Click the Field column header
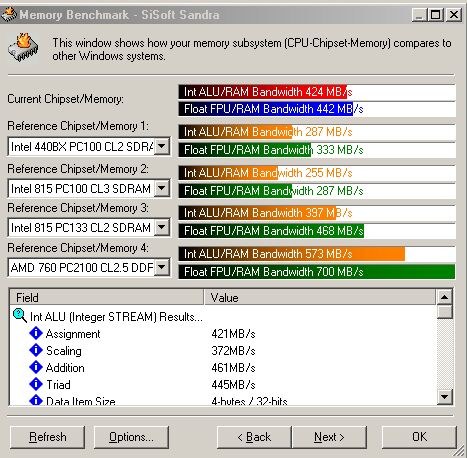Screen dimensions: 467x458 (x=107, y=297)
